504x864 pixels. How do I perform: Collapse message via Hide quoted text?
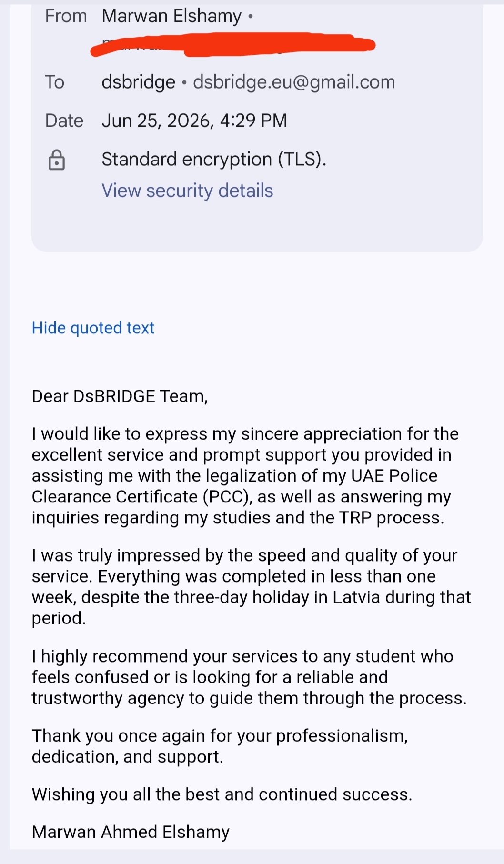coord(93,328)
